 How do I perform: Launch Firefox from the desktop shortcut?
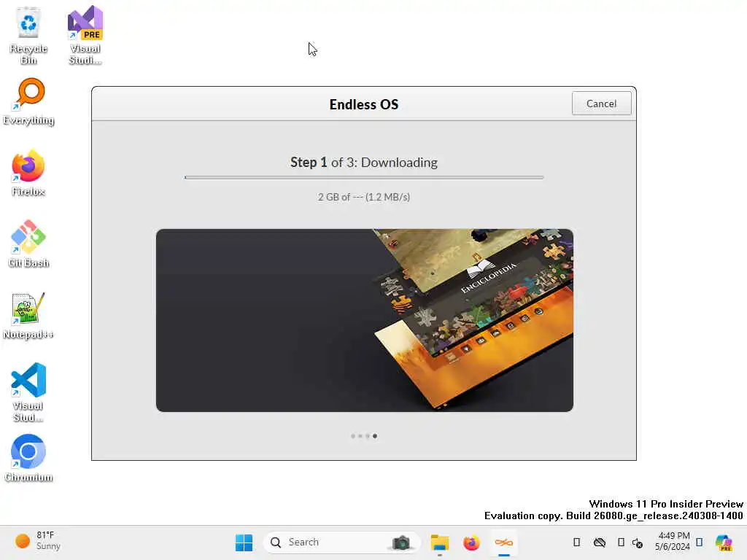[x=28, y=174]
